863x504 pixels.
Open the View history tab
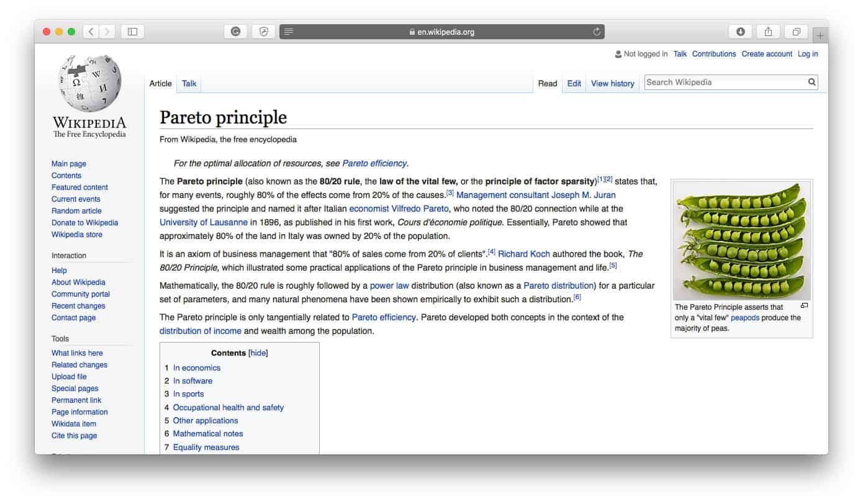pyautogui.click(x=612, y=83)
